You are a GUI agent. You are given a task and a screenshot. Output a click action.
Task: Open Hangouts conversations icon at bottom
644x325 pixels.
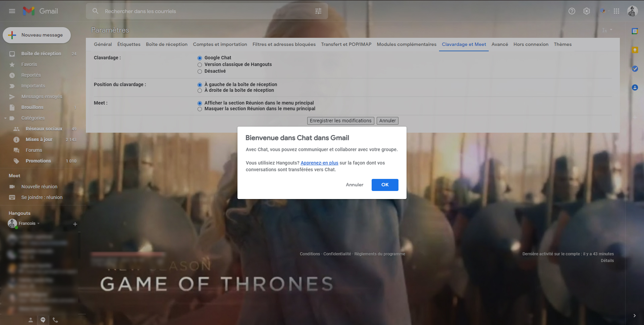click(x=43, y=320)
